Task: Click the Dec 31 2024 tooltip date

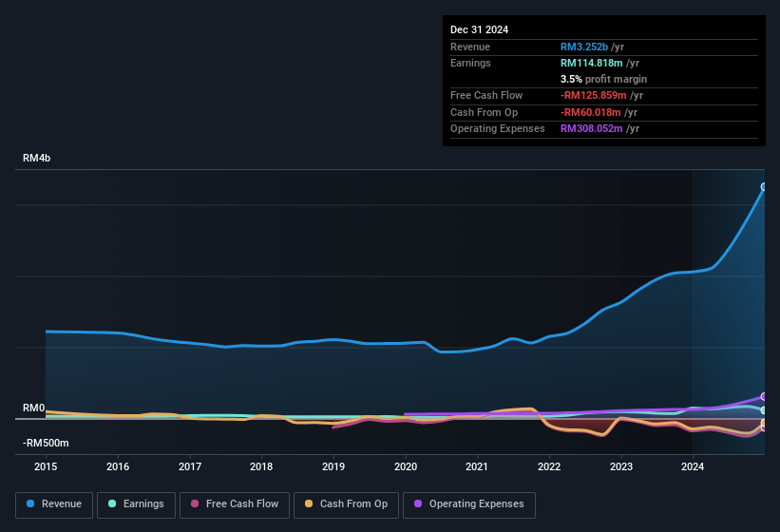Action: [x=479, y=29]
